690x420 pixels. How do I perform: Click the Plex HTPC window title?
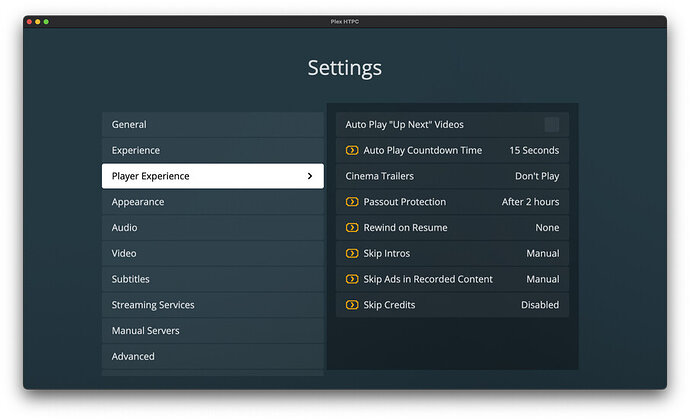(x=345, y=22)
